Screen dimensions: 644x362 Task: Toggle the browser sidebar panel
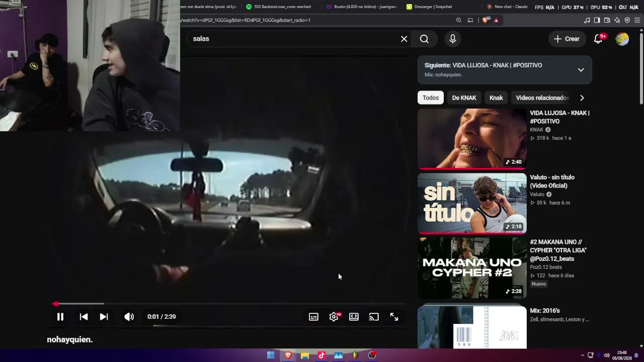[597, 20]
